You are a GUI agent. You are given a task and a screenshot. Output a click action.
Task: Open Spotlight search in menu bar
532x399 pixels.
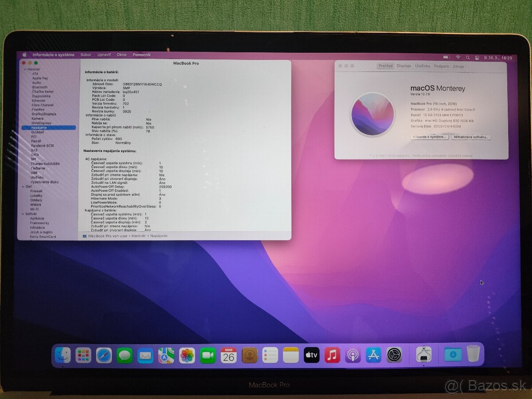pos(468,58)
